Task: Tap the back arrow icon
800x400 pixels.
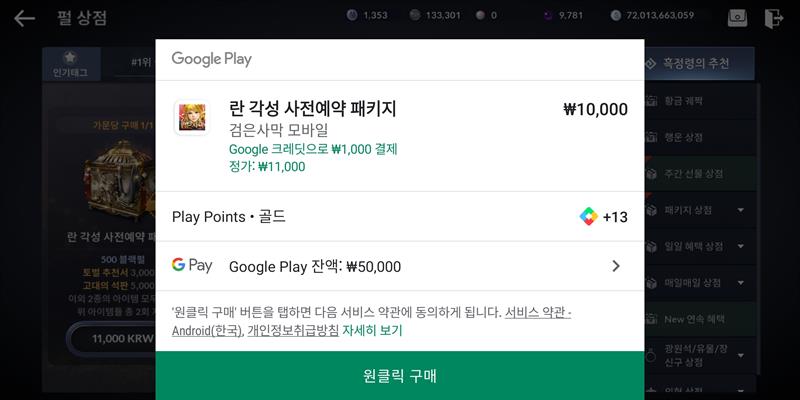Action: pyautogui.click(x=24, y=18)
